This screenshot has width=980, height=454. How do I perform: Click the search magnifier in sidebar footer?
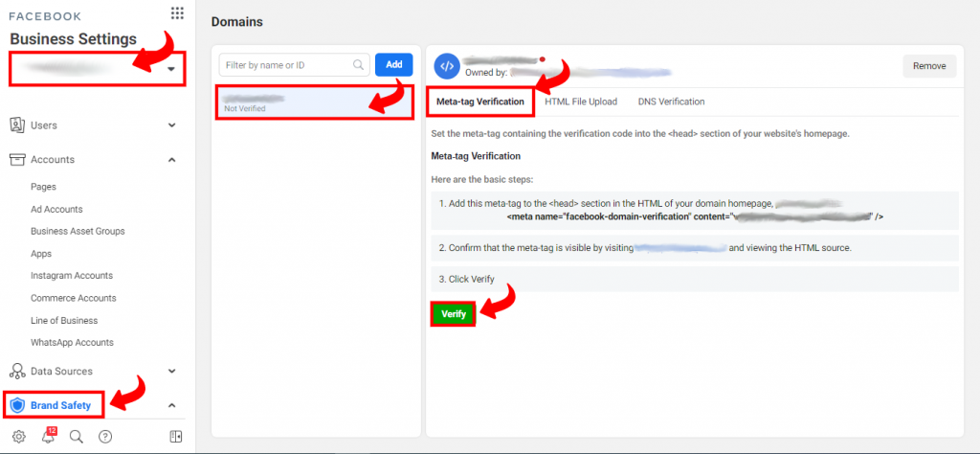pos(77,437)
